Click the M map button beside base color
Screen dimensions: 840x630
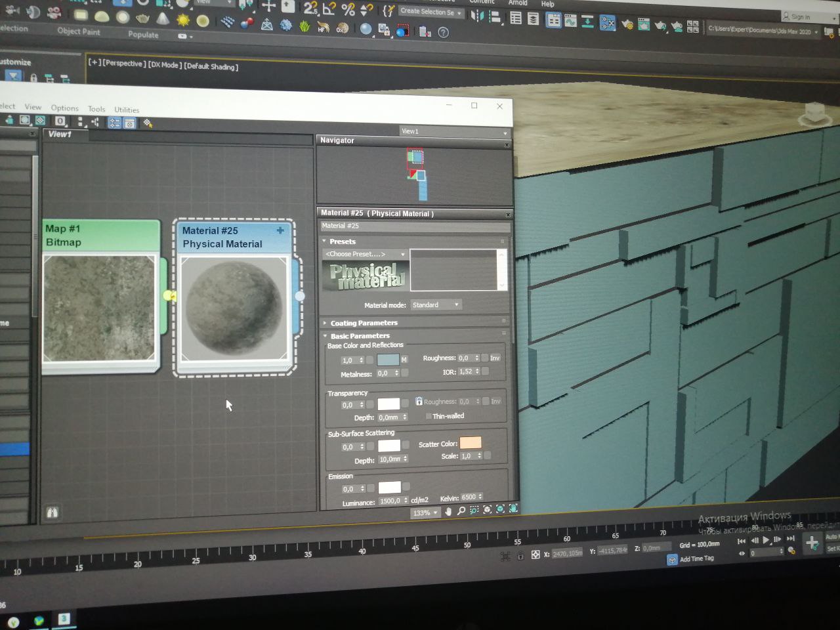tap(404, 360)
